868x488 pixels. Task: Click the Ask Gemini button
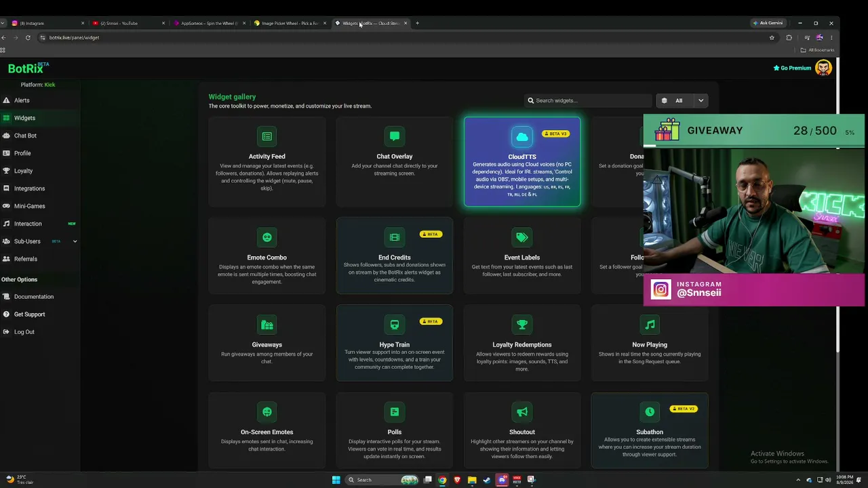point(768,23)
